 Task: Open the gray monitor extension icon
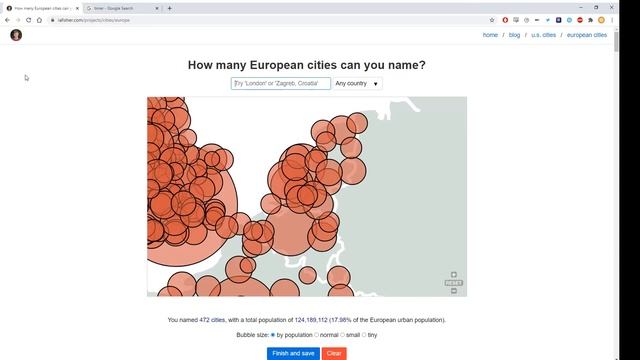516,20
